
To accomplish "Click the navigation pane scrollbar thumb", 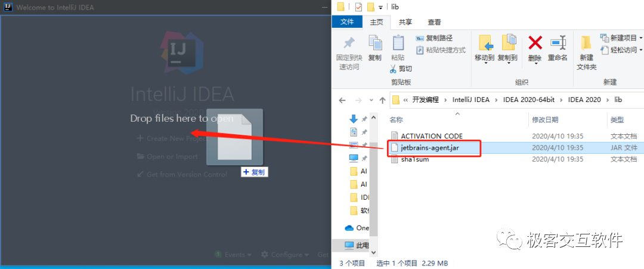I will [373, 189].
